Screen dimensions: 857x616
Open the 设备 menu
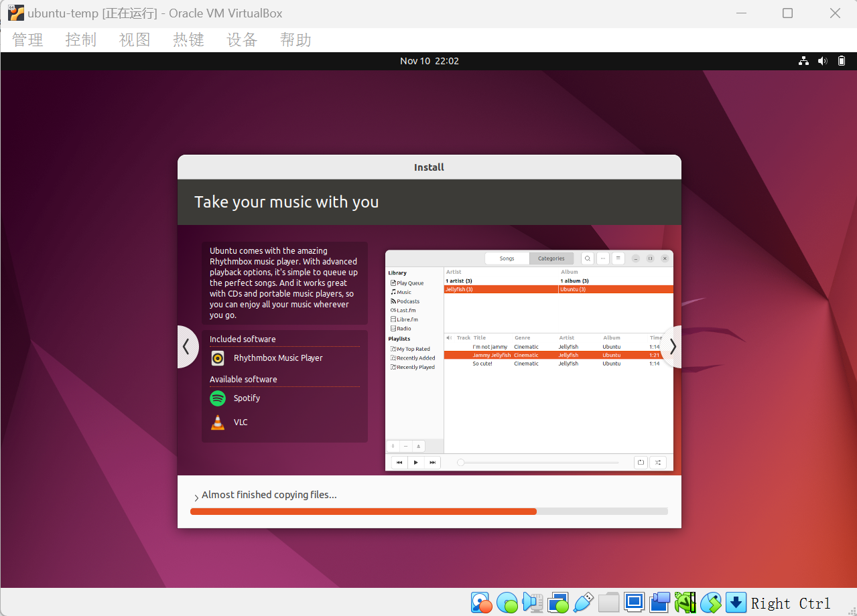(242, 40)
